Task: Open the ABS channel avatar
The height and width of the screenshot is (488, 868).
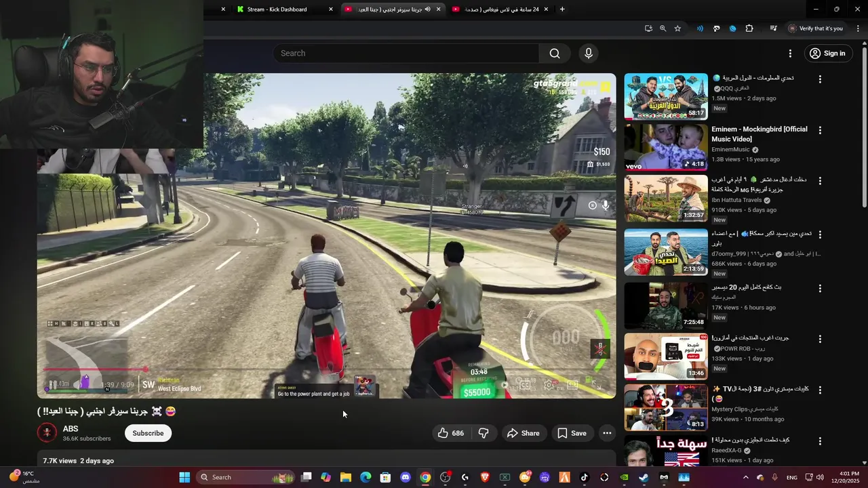Action: click(47, 433)
